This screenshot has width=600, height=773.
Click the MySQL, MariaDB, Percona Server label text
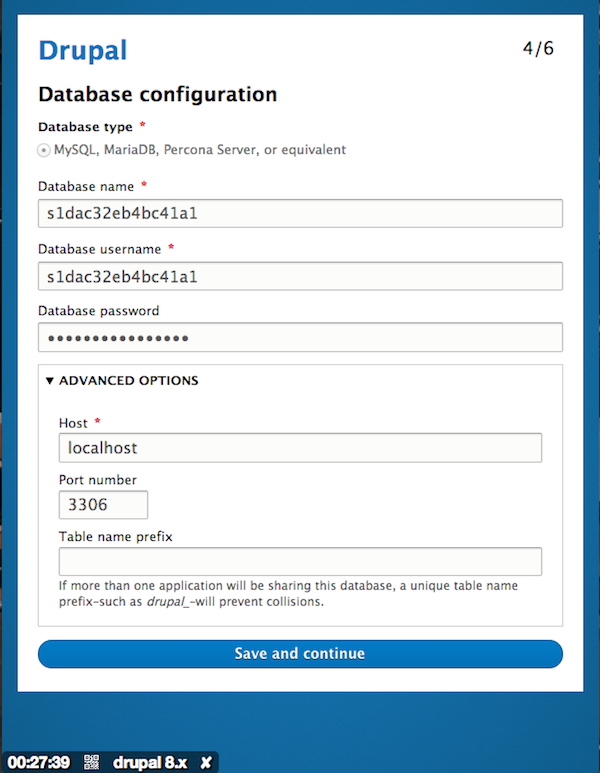click(x=200, y=150)
